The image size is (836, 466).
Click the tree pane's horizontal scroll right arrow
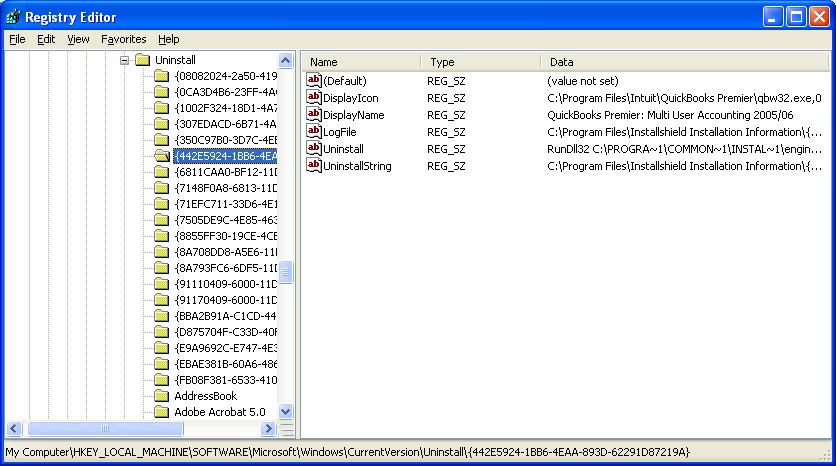click(268, 429)
